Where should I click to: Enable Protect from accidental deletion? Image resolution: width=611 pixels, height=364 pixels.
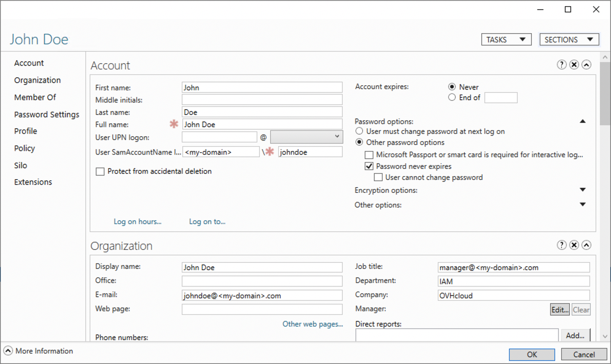100,172
